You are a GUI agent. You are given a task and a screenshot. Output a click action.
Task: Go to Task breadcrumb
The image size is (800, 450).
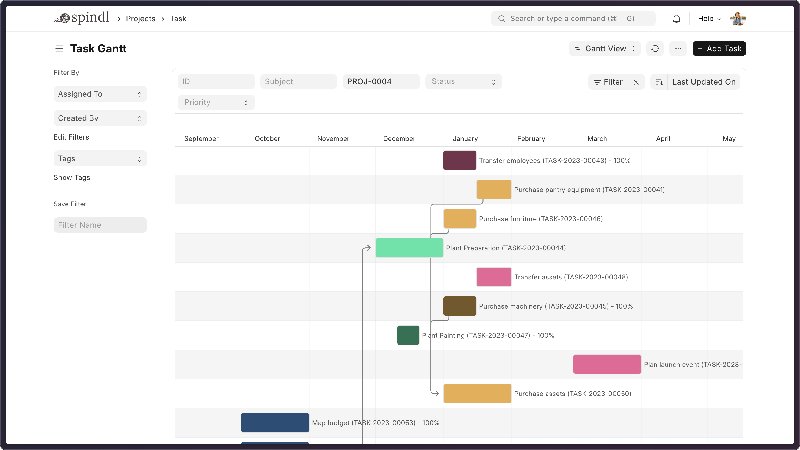pos(179,18)
